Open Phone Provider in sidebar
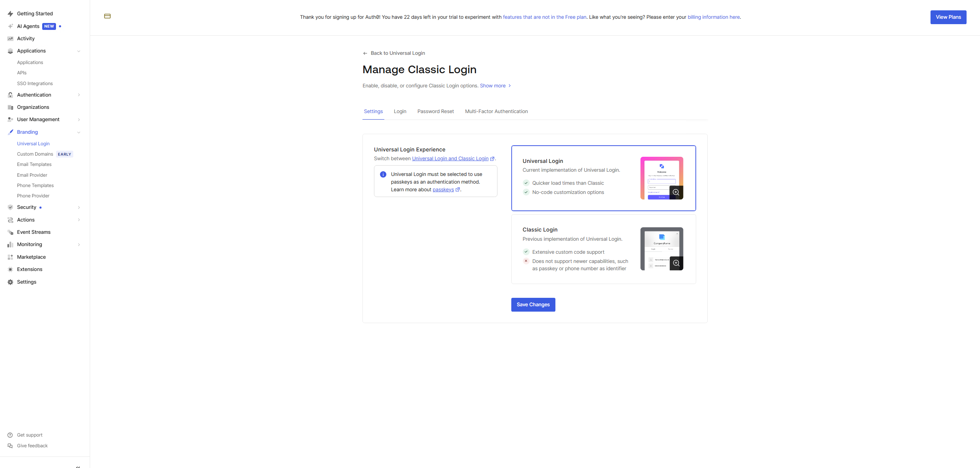Screen dimensions: 980x468 pos(33,196)
